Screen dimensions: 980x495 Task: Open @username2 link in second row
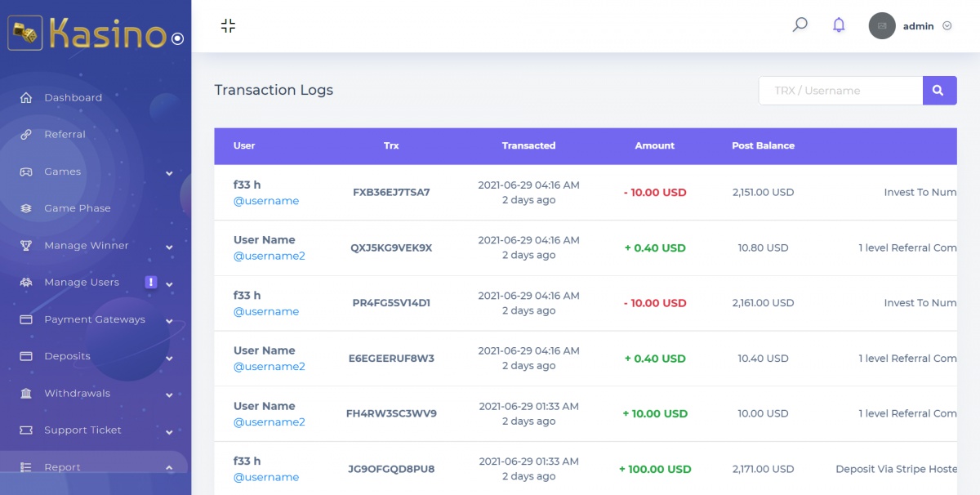269,256
